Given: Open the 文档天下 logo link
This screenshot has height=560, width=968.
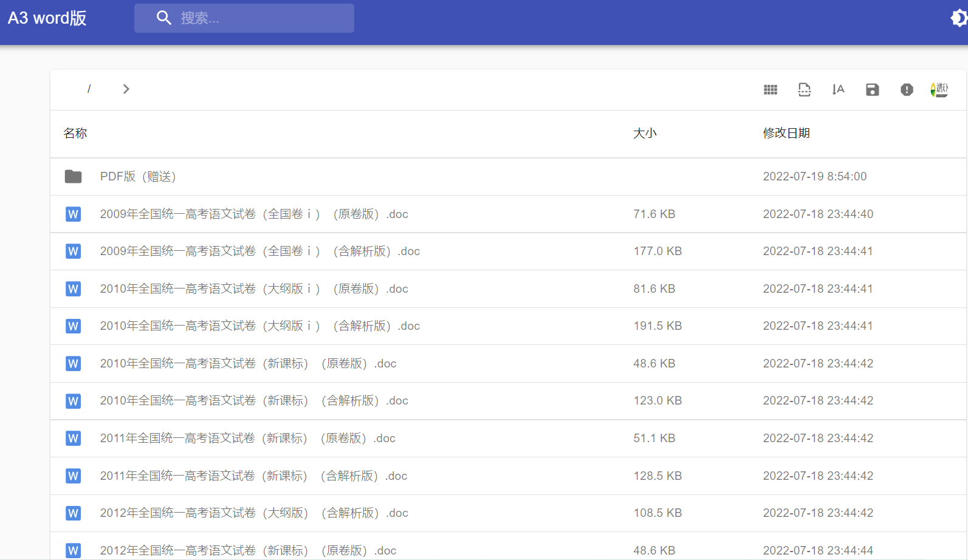Looking at the screenshot, I should pos(939,90).
